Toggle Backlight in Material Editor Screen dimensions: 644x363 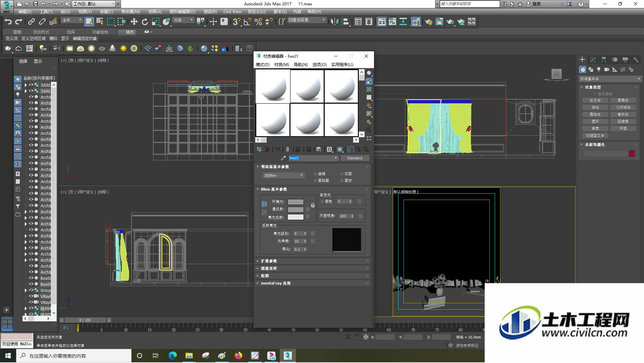369,81
